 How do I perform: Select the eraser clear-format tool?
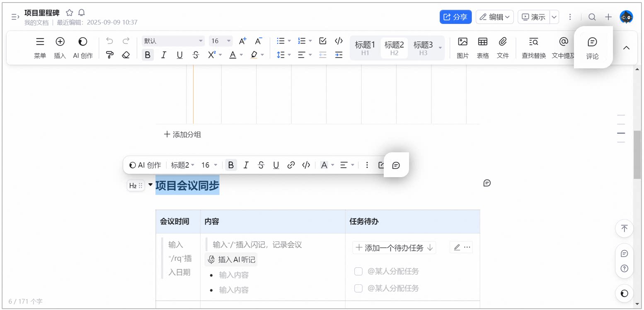(x=126, y=55)
